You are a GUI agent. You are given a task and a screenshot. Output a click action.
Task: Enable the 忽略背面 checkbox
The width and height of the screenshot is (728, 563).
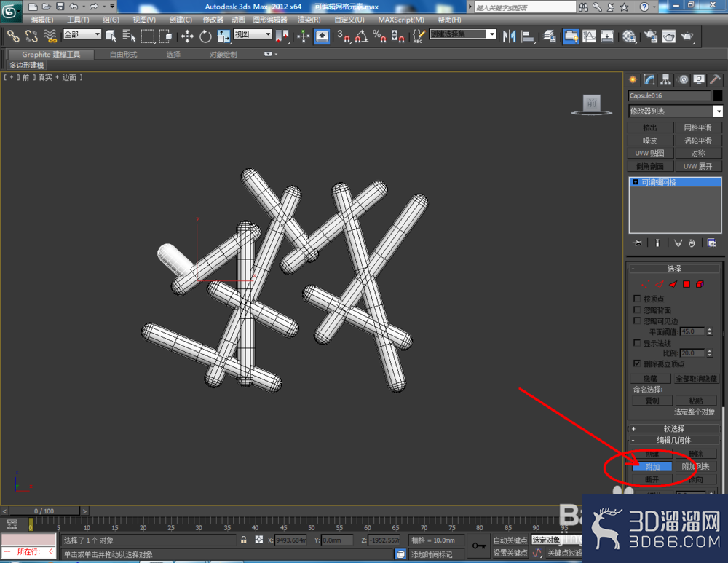tap(637, 310)
